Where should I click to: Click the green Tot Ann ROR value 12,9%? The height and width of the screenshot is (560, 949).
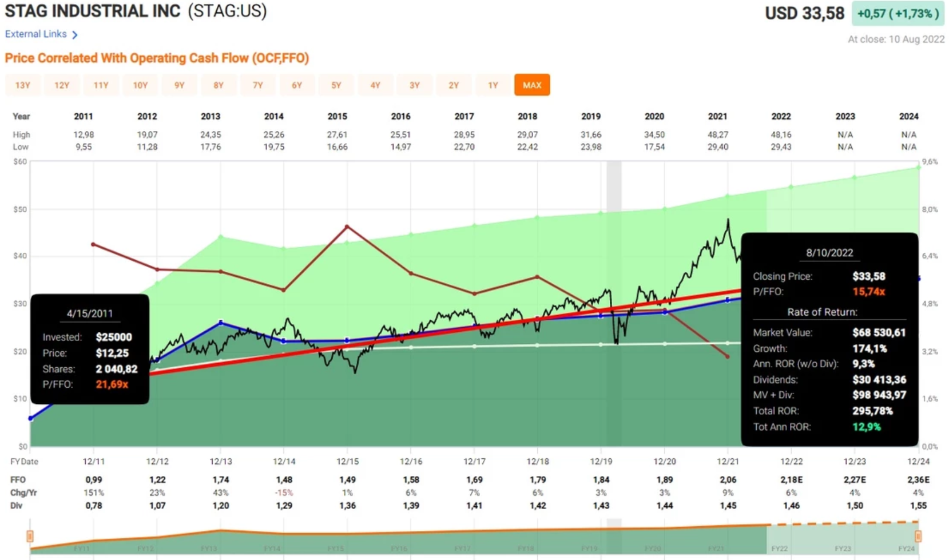click(x=867, y=427)
